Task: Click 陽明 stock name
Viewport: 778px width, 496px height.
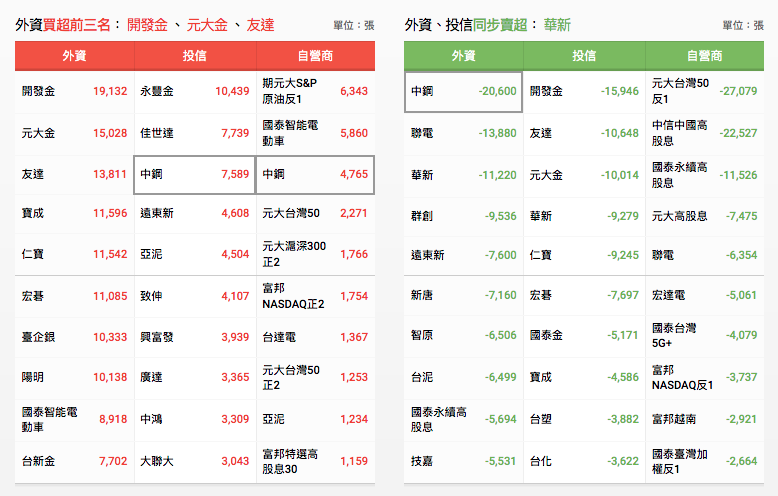Action: pos(33,377)
